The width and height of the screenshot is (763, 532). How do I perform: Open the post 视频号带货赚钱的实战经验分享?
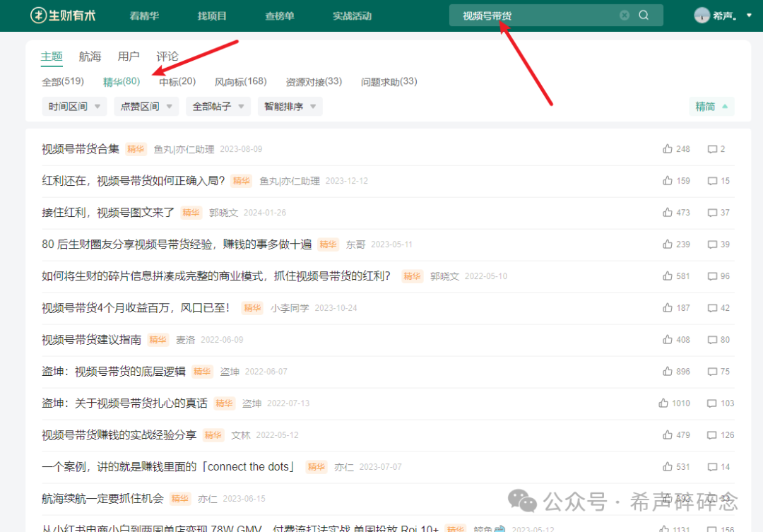point(118,435)
